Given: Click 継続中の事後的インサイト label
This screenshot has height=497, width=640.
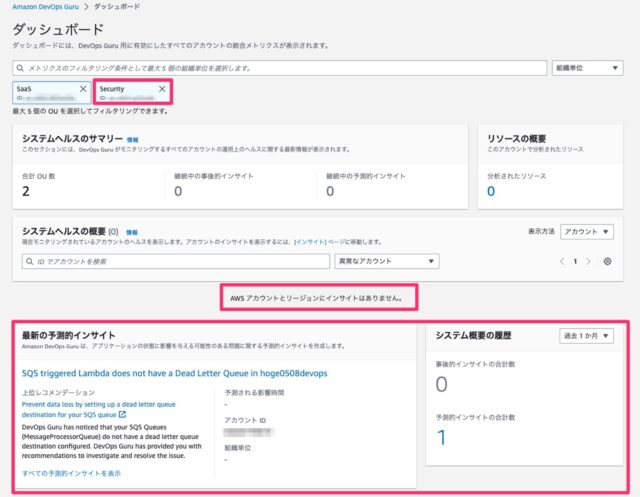Looking at the screenshot, I should 214,176.
